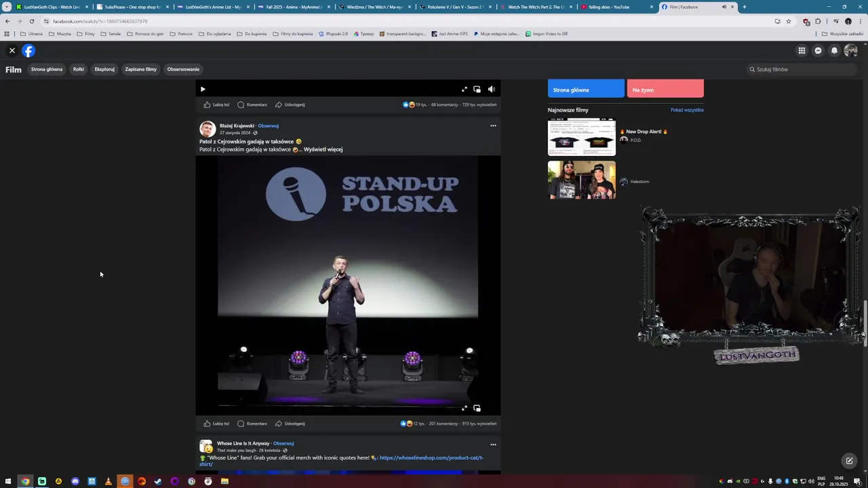
Task: Click Komentarz under the top video
Action: (252, 105)
